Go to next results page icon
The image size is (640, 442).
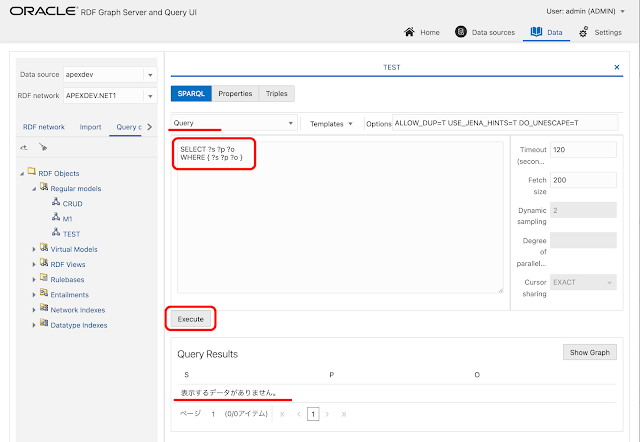click(x=327, y=414)
